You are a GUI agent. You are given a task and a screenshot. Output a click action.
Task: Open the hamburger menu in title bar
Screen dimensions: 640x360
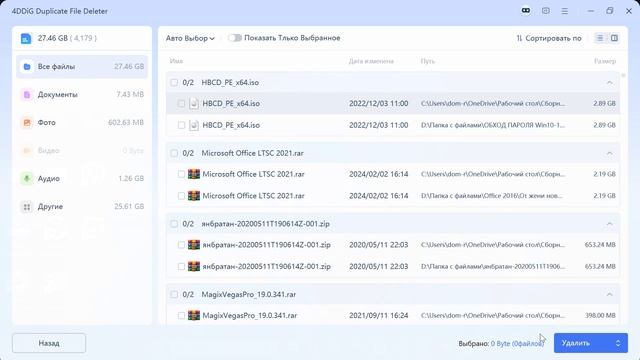(x=564, y=11)
